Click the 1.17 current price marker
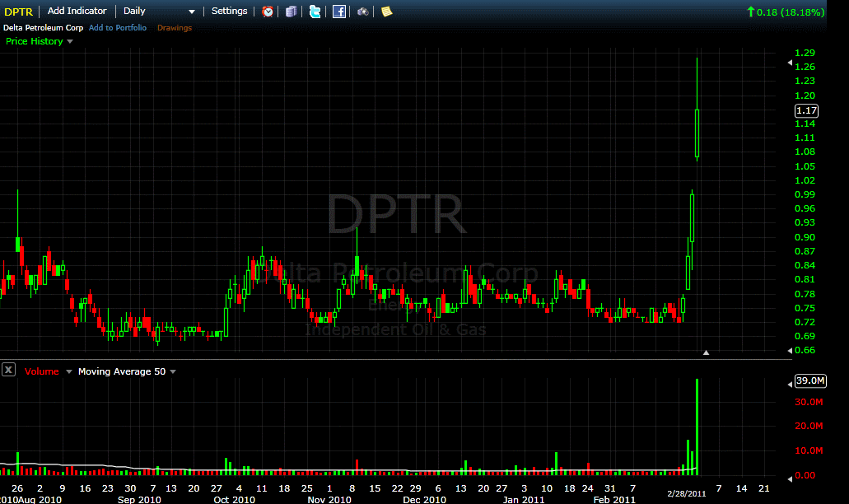The height and width of the screenshot is (504, 849). [806, 110]
